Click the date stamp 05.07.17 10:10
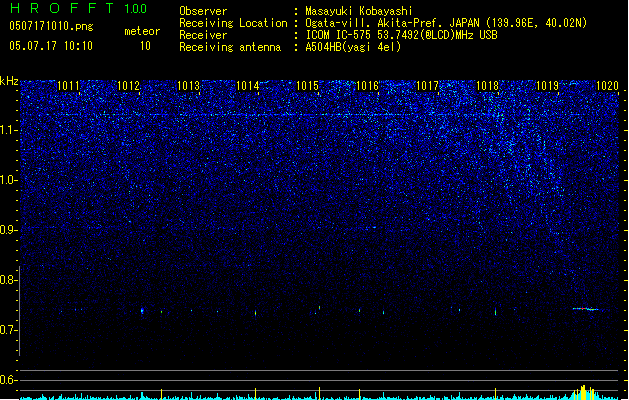629x400 pixels. (x=51, y=46)
